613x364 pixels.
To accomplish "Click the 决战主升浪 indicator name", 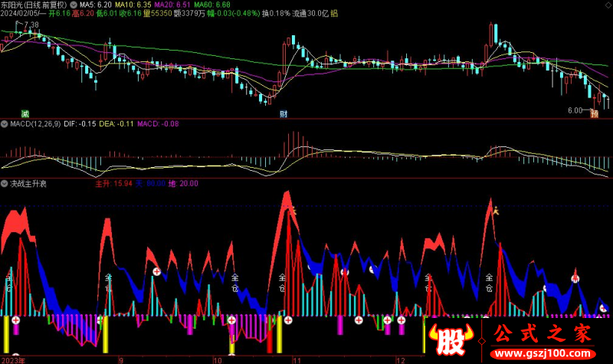I will click(28, 184).
